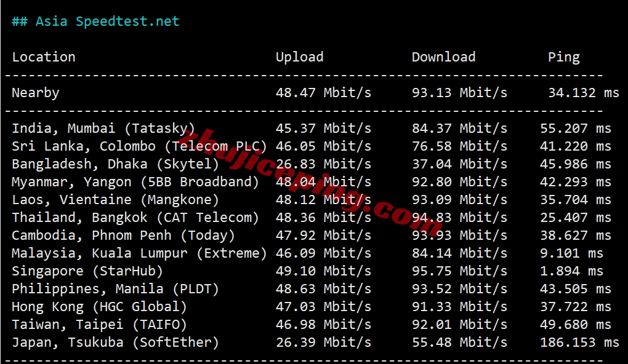Click the Taiwan, Taipei (TAIFO) entry
Viewport: 628px width, 364px height.
99,325
